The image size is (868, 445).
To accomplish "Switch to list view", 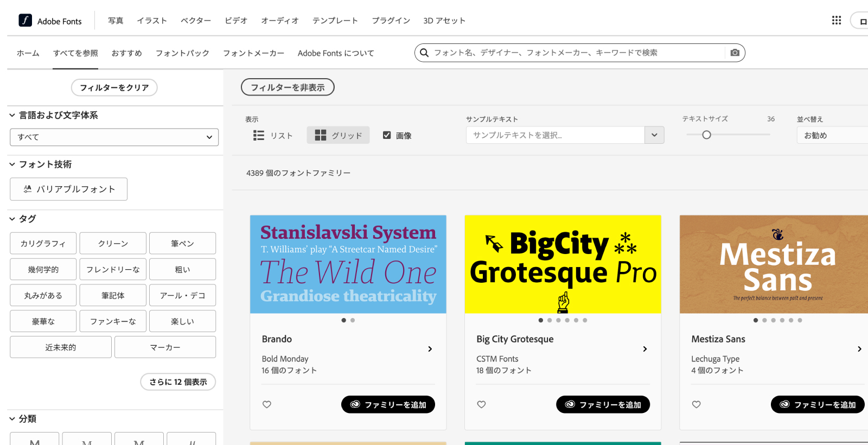I will click(x=273, y=136).
